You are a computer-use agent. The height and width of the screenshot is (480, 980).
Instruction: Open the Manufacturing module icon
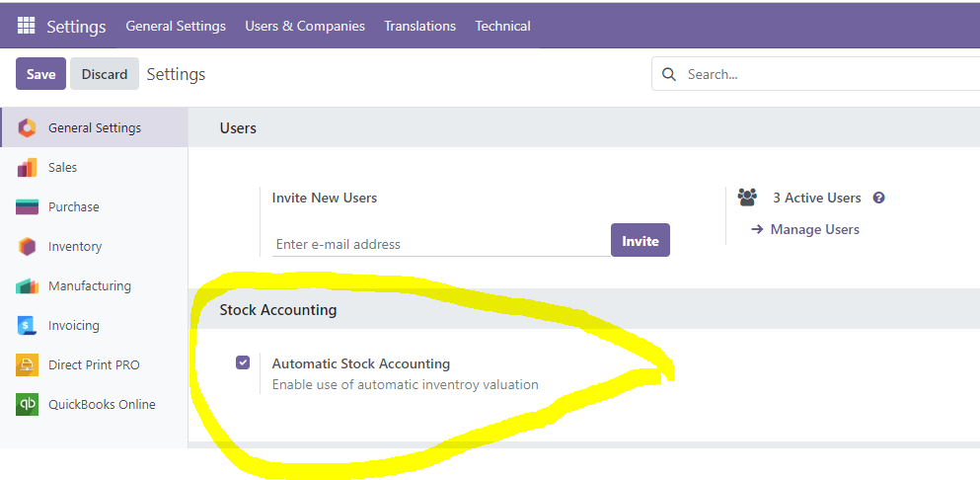point(27,286)
